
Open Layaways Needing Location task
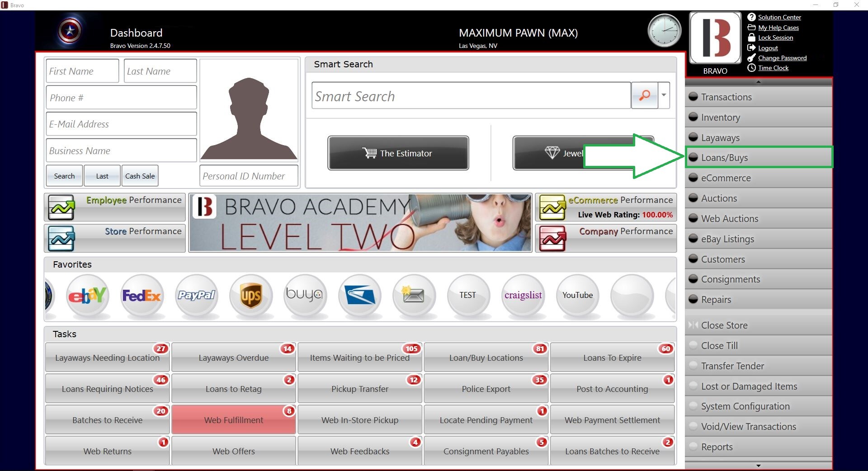pos(107,358)
